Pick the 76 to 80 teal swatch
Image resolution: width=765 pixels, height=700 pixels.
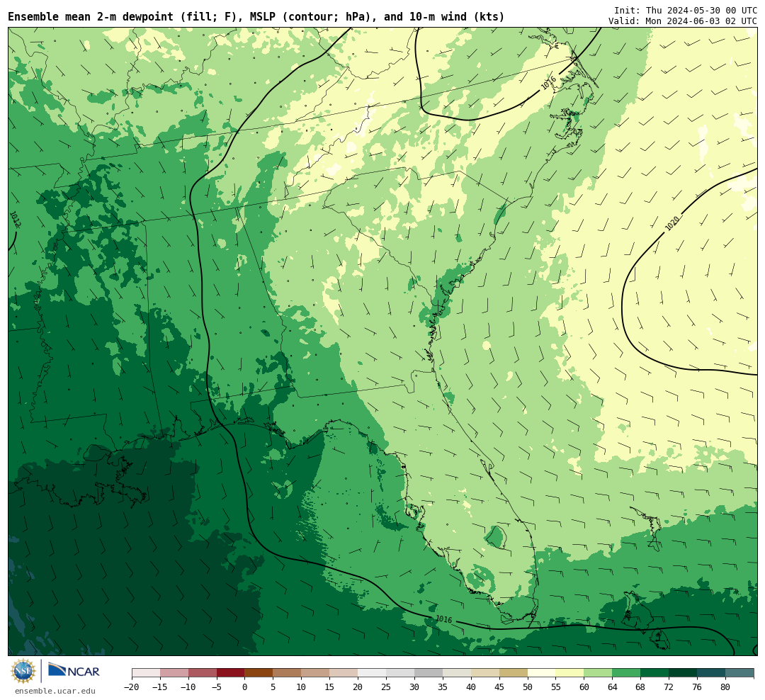pos(712,673)
